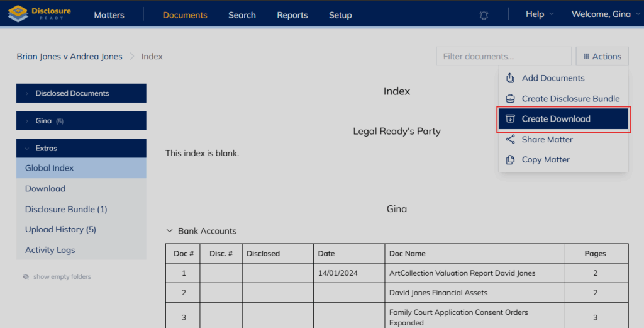Click the Filter documents input field
Image resolution: width=644 pixels, height=328 pixels.
(x=503, y=56)
